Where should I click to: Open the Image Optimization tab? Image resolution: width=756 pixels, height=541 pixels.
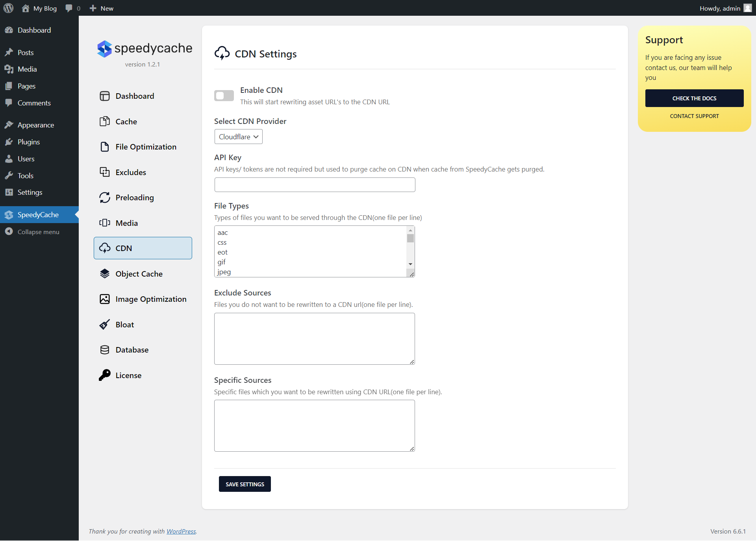point(143,299)
